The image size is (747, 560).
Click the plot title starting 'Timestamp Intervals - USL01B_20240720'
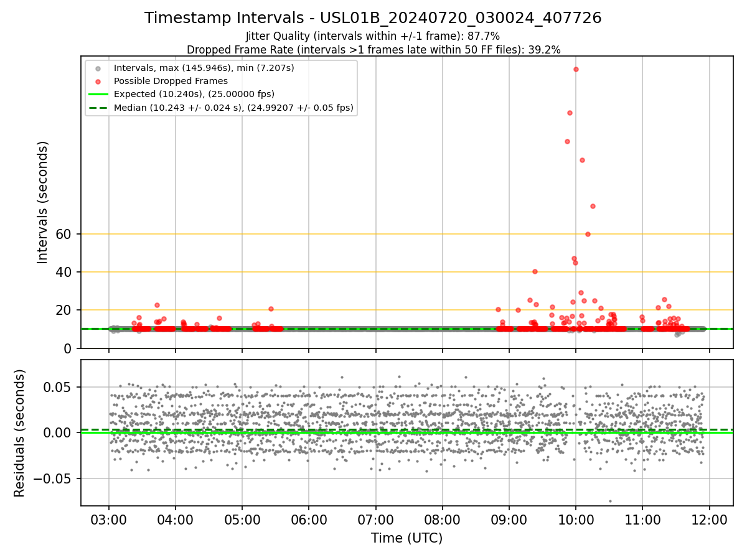(373, 18)
